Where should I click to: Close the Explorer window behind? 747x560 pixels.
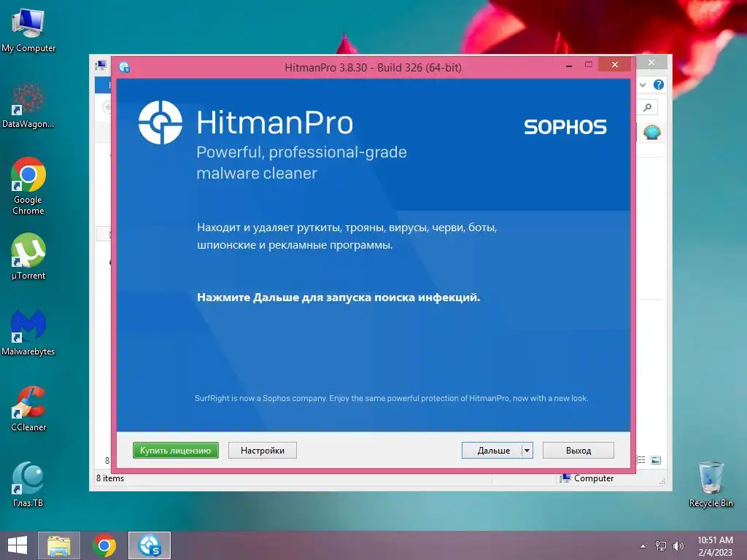tap(651, 63)
